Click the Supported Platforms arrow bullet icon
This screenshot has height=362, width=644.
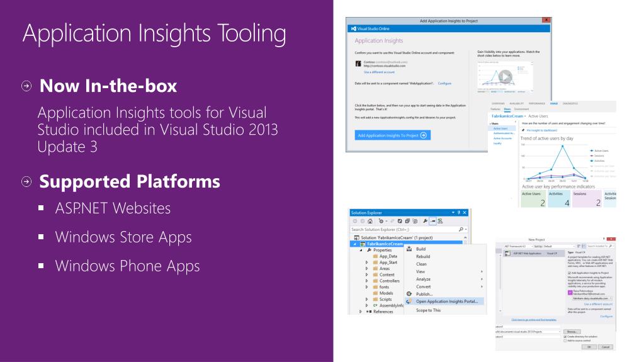[26, 181]
